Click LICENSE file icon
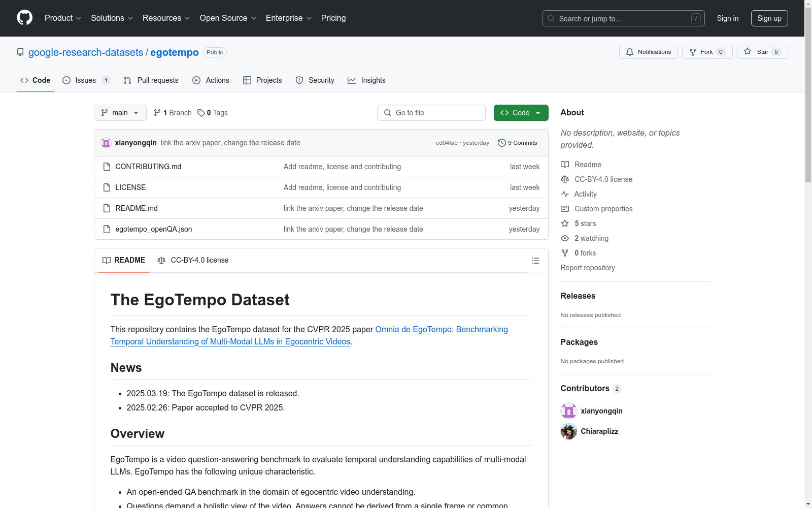812x508 pixels. pos(107,187)
